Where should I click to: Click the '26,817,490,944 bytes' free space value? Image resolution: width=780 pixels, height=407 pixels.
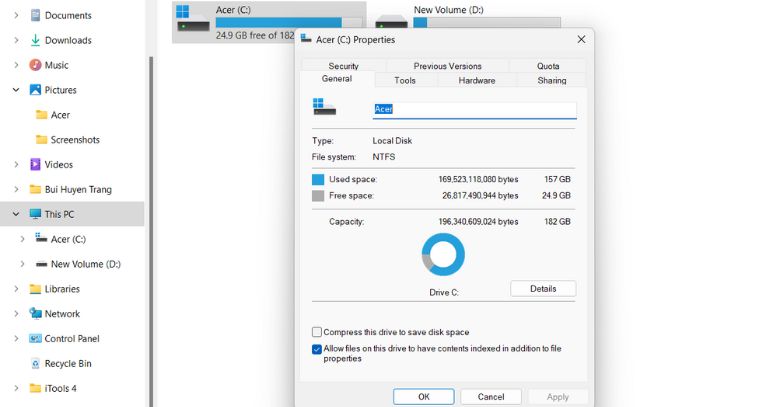pyautogui.click(x=480, y=196)
